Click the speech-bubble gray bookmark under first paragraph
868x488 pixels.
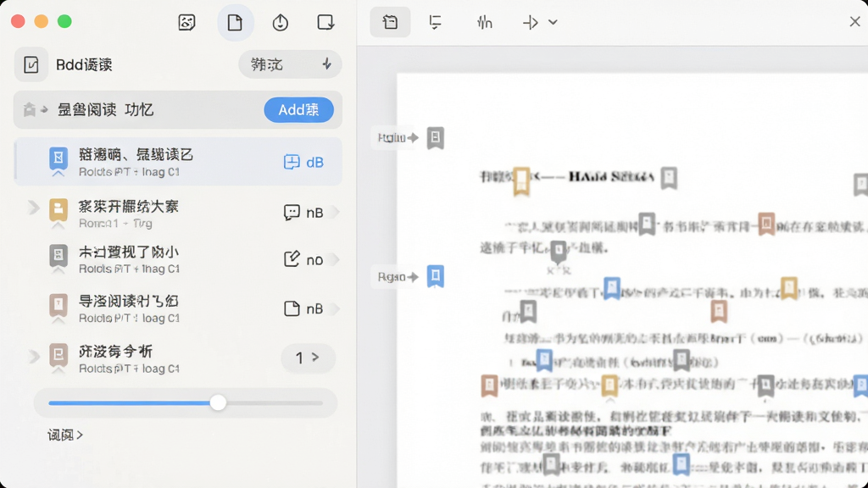pyautogui.click(x=558, y=252)
